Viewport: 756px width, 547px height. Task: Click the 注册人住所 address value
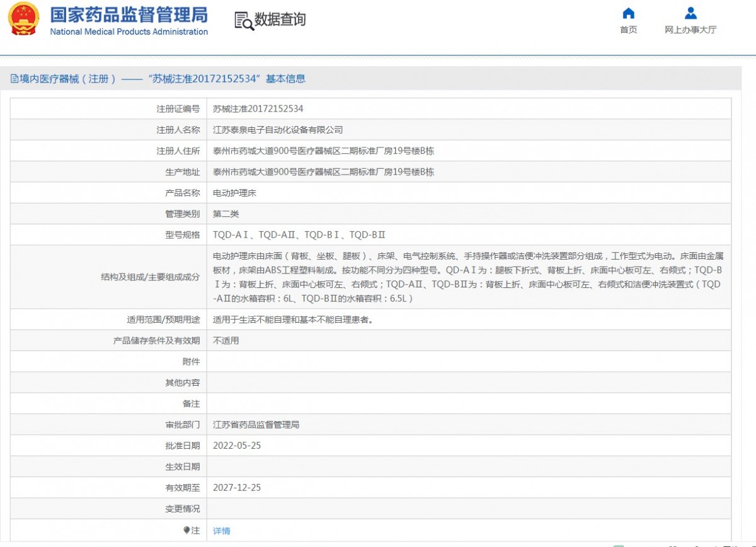[x=324, y=151]
